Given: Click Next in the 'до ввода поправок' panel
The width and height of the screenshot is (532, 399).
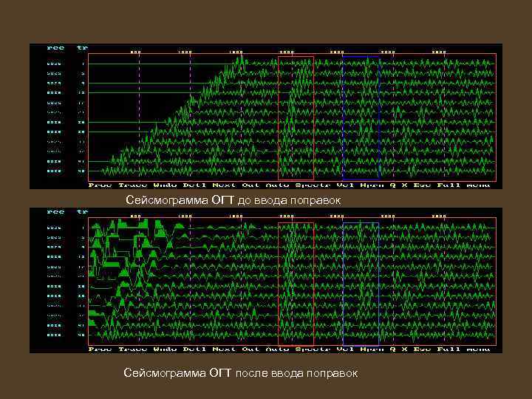Looking at the screenshot, I should coord(224,185).
